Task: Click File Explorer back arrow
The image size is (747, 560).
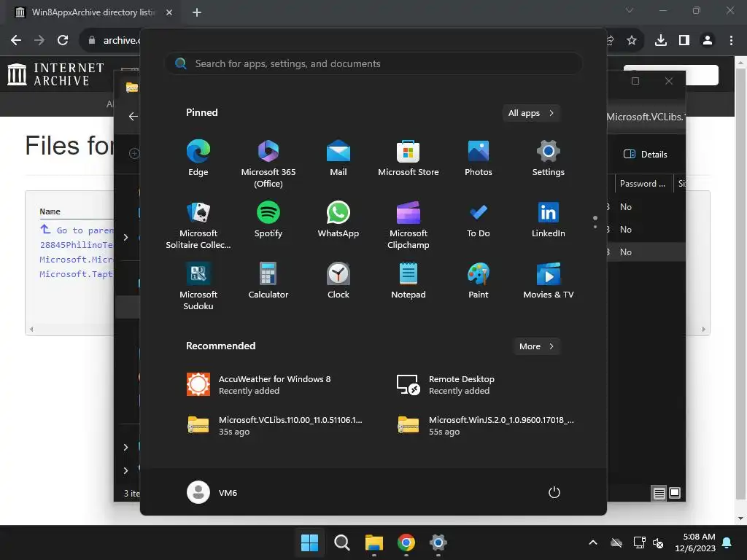Action: click(133, 116)
